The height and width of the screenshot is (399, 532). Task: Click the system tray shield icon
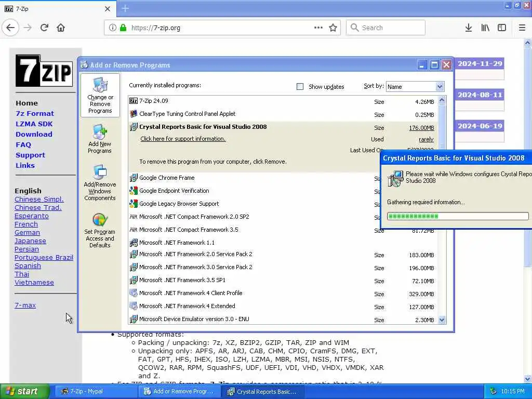pos(494,392)
